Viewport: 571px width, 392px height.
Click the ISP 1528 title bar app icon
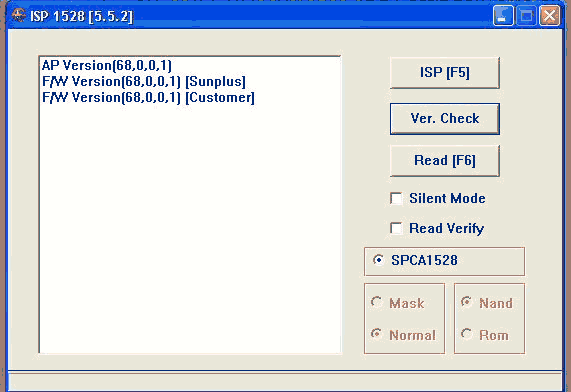(18, 15)
